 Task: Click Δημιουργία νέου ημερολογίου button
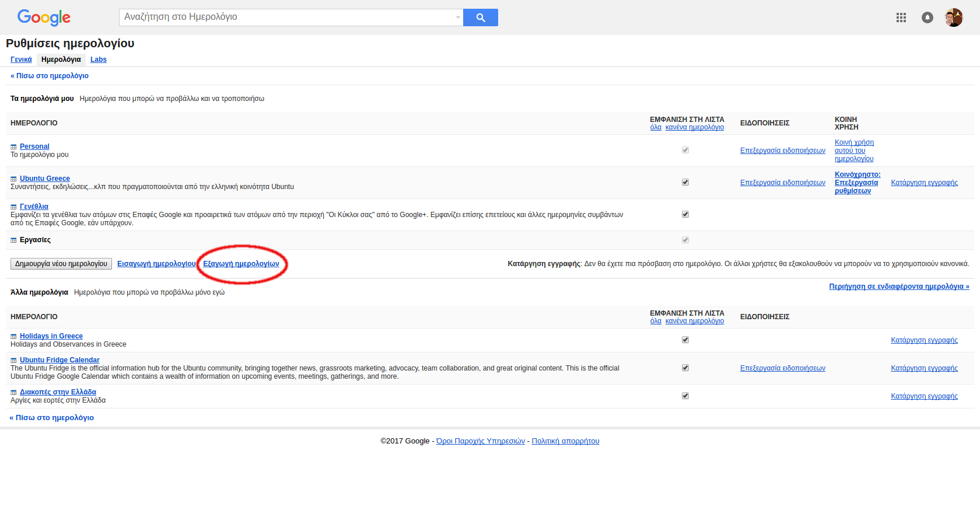click(61, 264)
